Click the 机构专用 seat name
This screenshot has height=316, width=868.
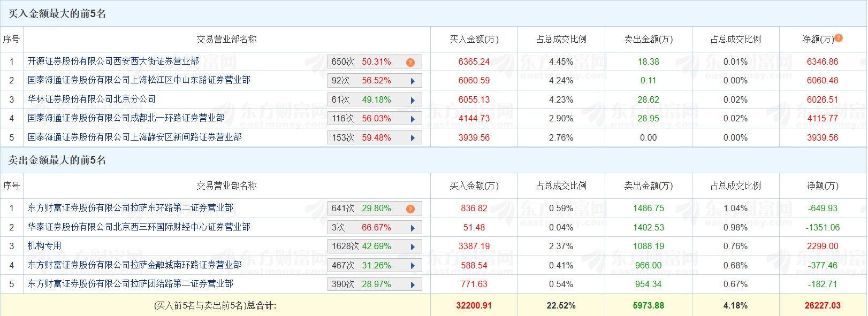44,246
